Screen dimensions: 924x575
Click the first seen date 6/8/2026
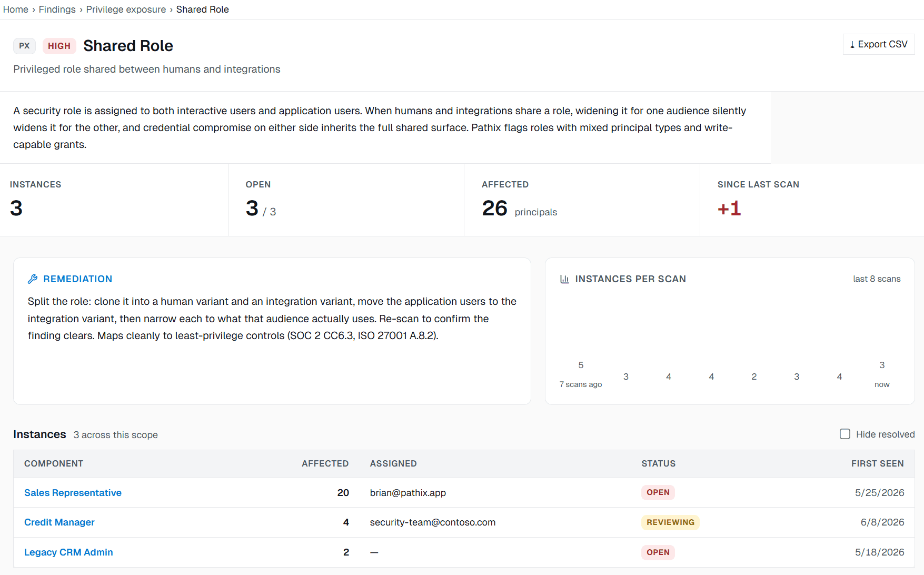pos(882,522)
